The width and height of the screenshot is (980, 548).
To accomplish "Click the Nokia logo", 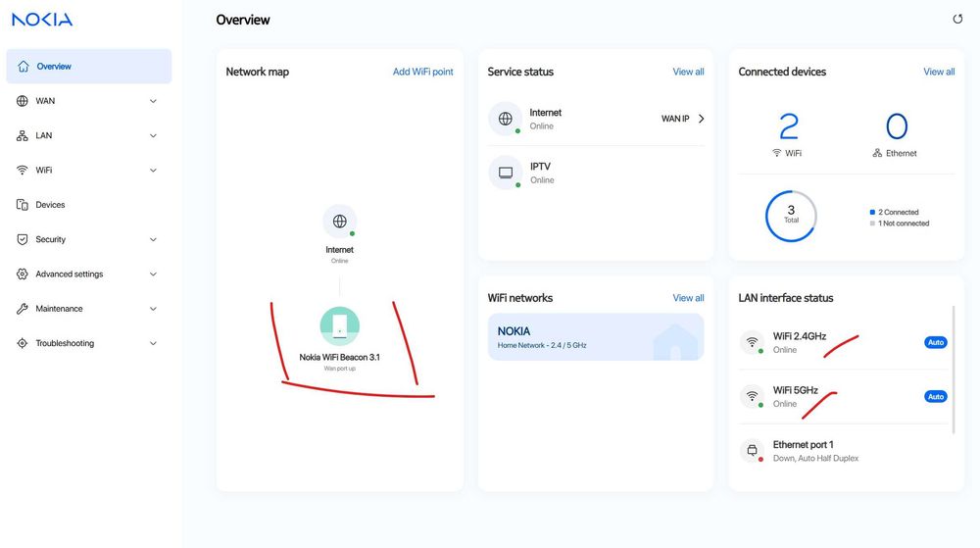I will tap(42, 20).
